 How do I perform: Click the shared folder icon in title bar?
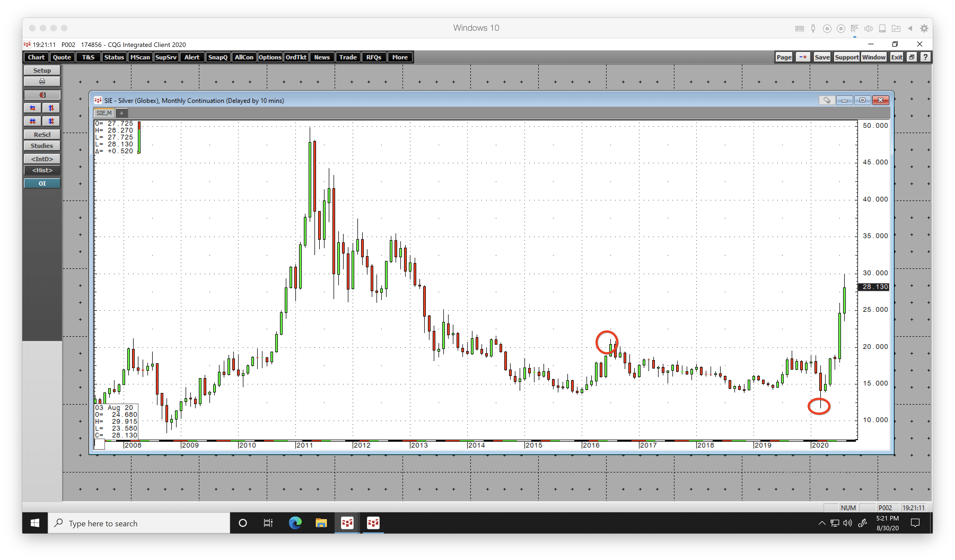896,28
